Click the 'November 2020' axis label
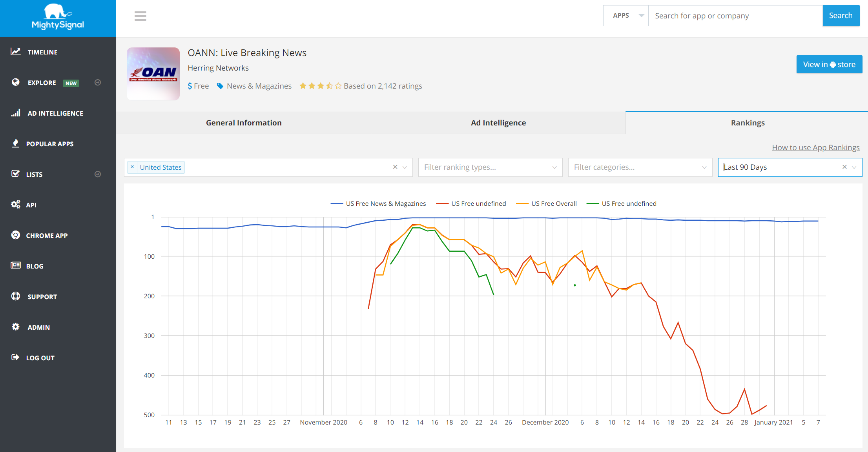 click(x=324, y=422)
